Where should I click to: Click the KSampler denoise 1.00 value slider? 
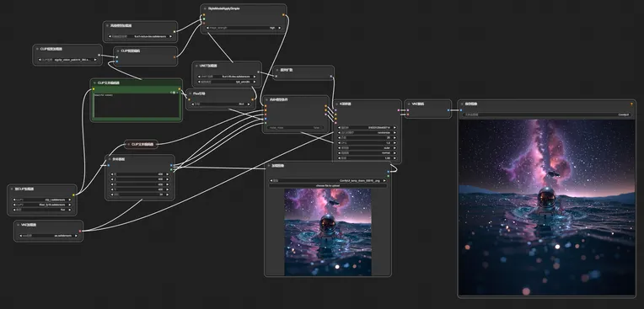368,158
